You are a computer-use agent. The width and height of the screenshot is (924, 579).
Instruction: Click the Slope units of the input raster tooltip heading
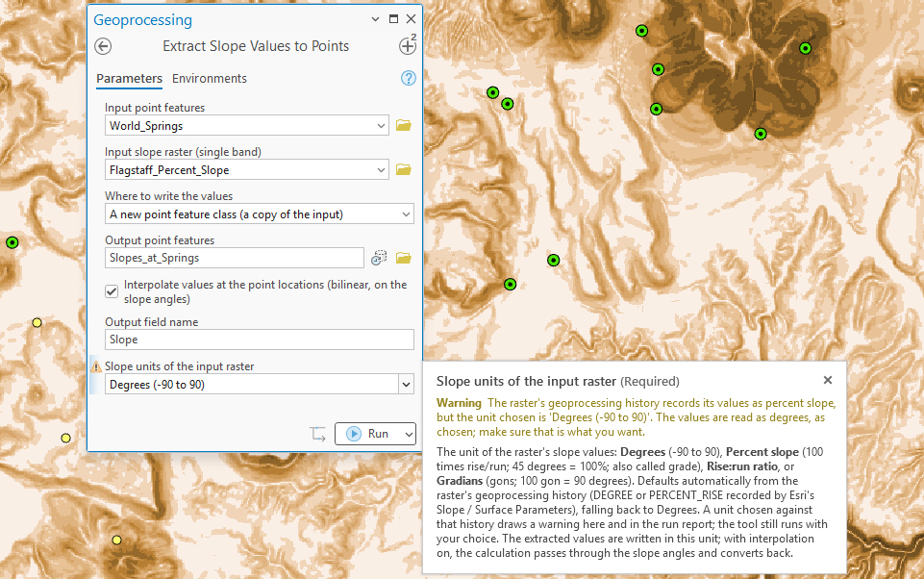[526, 381]
